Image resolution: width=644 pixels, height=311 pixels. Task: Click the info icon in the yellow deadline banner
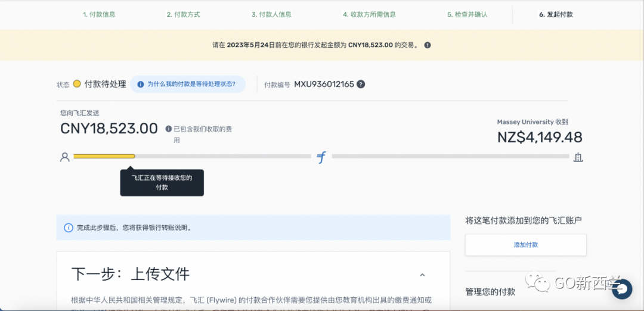[x=428, y=45]
